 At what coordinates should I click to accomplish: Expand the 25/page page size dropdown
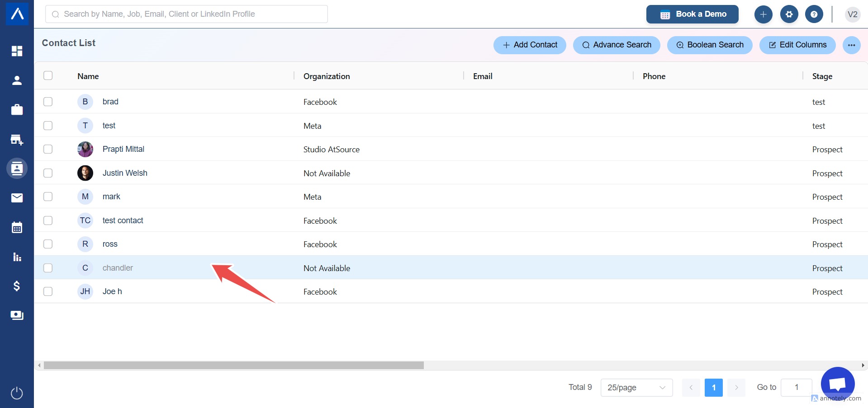(636, 387)
